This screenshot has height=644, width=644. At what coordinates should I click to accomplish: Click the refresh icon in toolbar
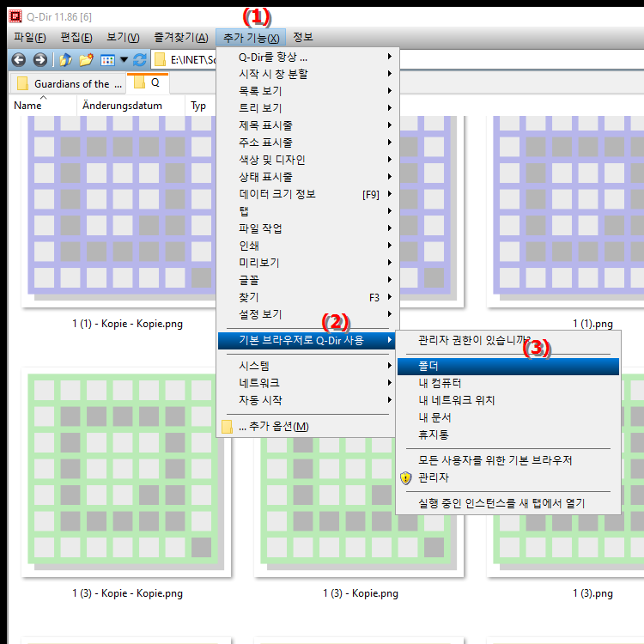click(x=140, y=60)
